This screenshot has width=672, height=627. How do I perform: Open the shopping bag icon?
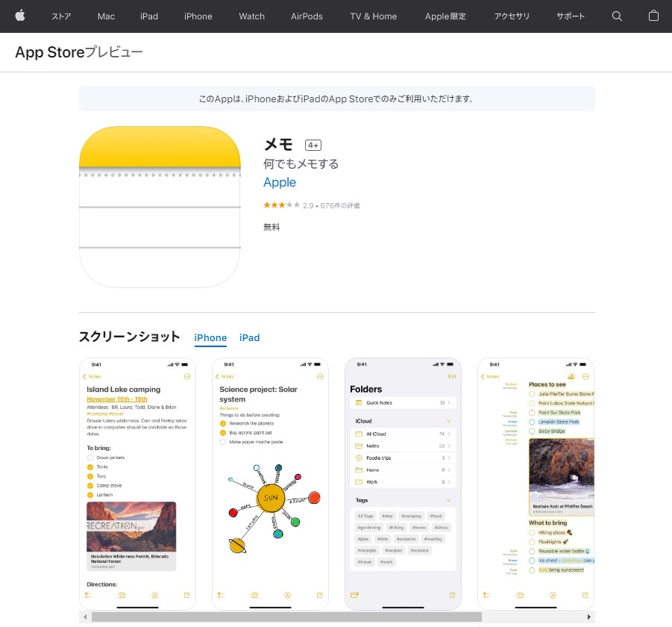[x=653, y=16]
